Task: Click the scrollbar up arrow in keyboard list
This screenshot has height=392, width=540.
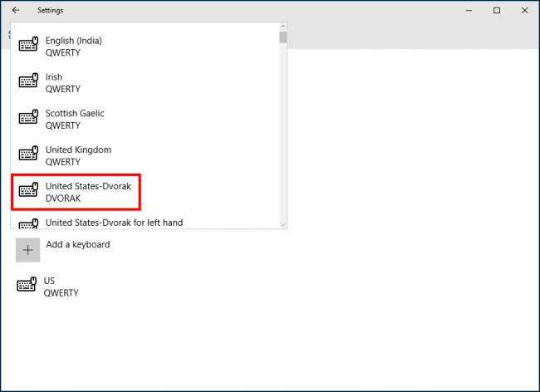Action: pos(283,26)
